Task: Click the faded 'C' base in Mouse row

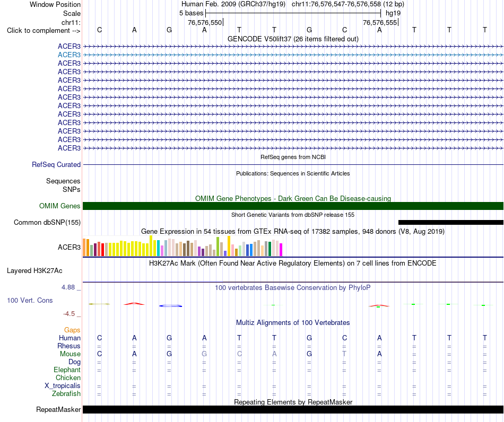Action: pyautogui.click(x=239, y=354)
